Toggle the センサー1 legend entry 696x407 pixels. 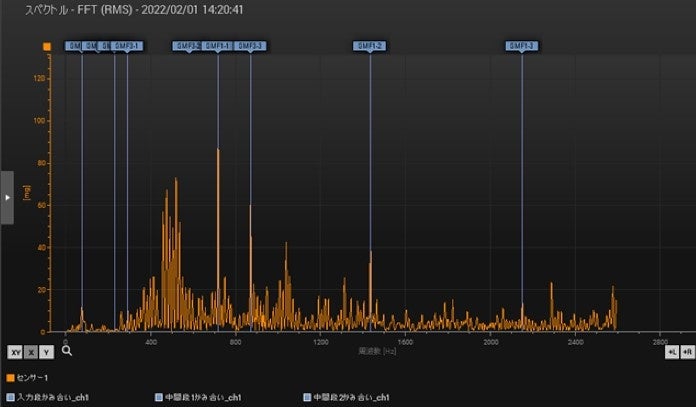[27, 378]
